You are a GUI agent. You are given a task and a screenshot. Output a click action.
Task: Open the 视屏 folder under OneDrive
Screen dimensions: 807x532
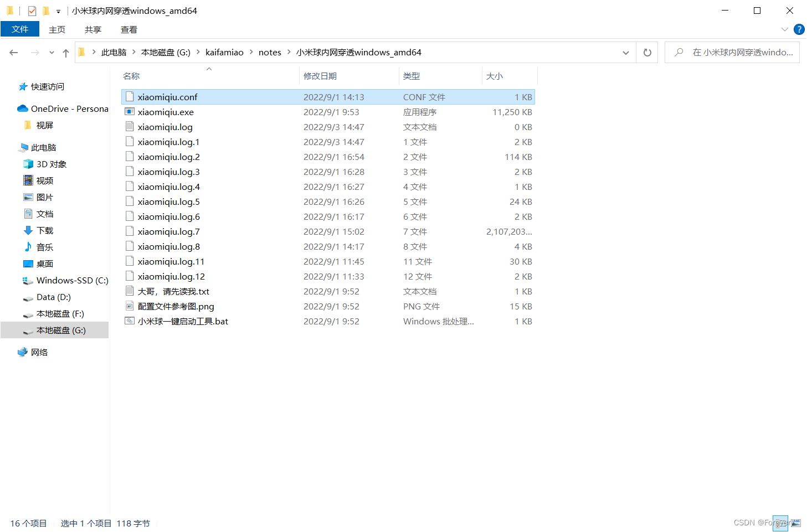pyautogui.click(x=45, y=126)
